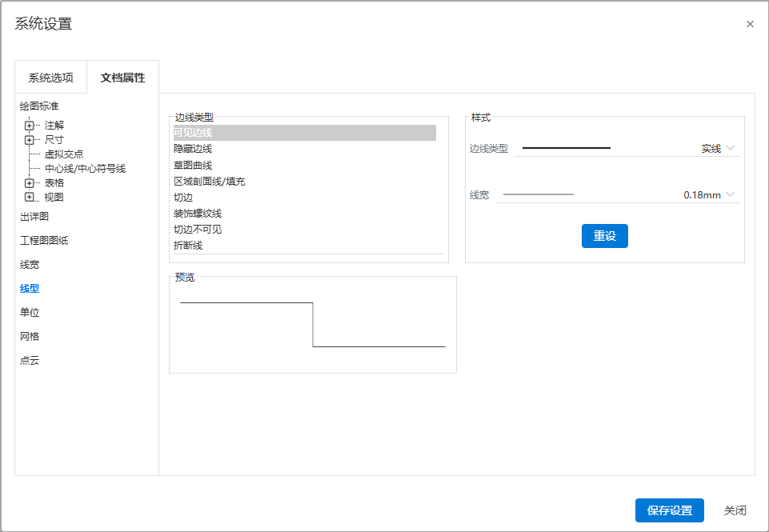
Task: Expand the 表格 tree node
Action: (30, 183)
